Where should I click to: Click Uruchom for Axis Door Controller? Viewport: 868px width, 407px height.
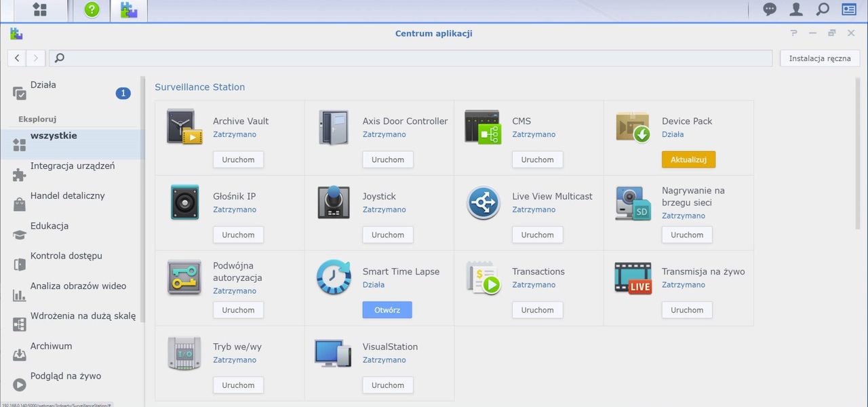click(x=388, y=159)
